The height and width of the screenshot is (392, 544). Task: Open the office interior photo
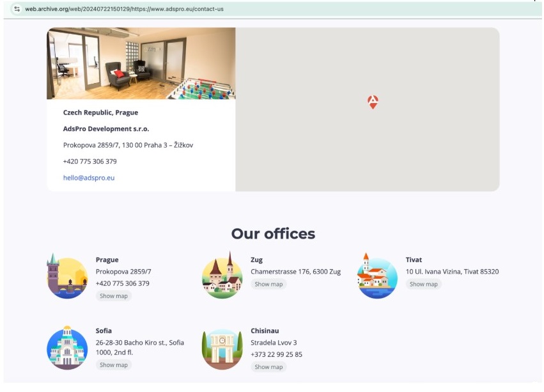click(x=141, y=63)
